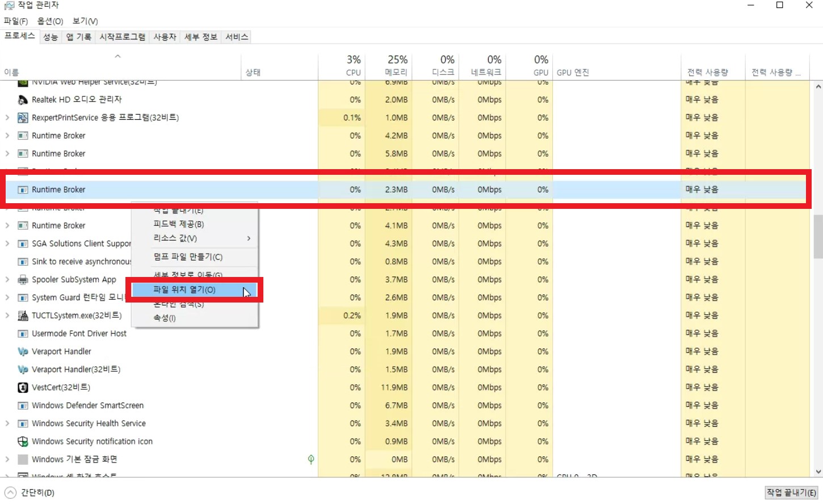823x504 pixels.
Task: Sort by the CPU column header
Action: tap(342, 66)
